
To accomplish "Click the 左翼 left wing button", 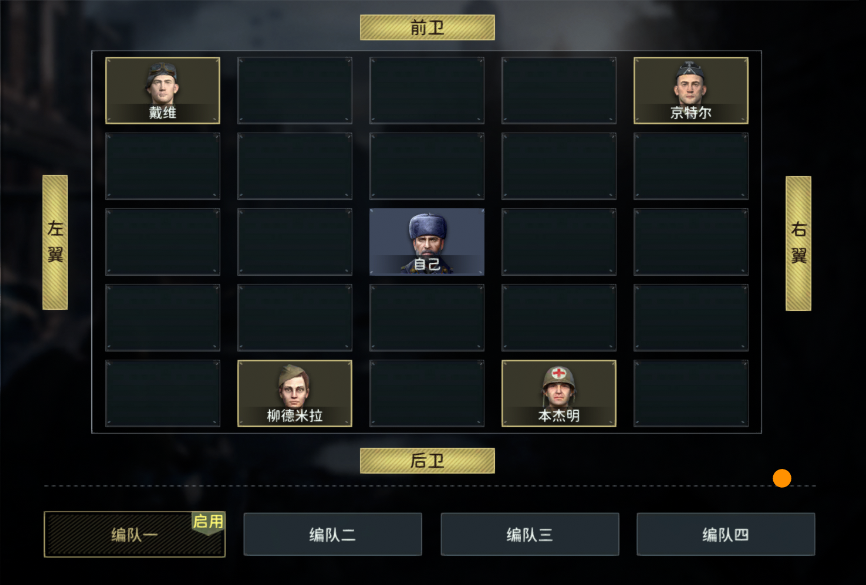I will coord(55,243).
